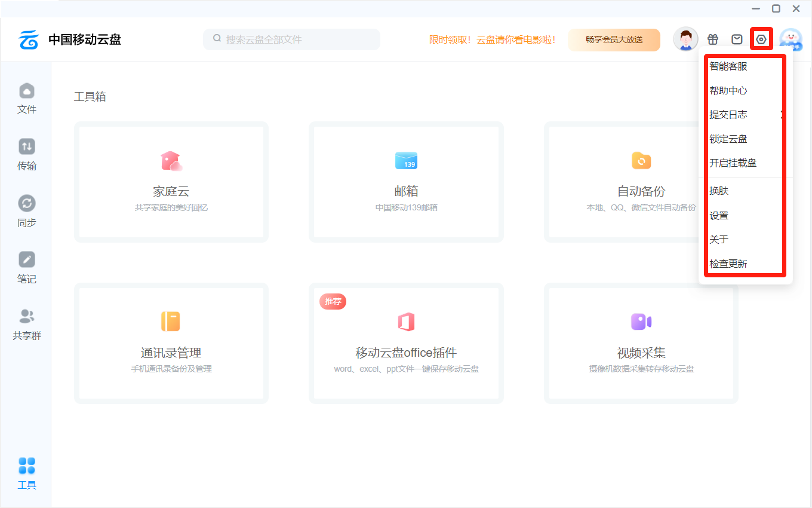
Task: Click the 工具箱 heading text
Action: tap(90, 97)
